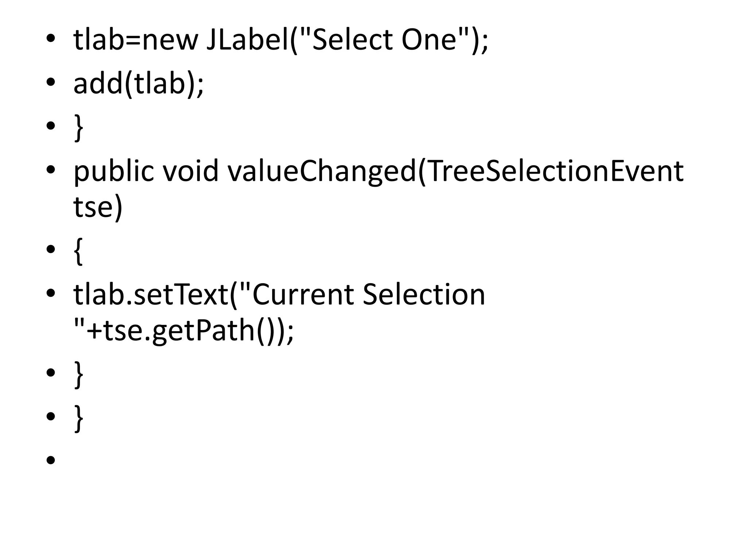Click the 'tlab.setText' text
The image size is (747, 560).
(151, 294)
